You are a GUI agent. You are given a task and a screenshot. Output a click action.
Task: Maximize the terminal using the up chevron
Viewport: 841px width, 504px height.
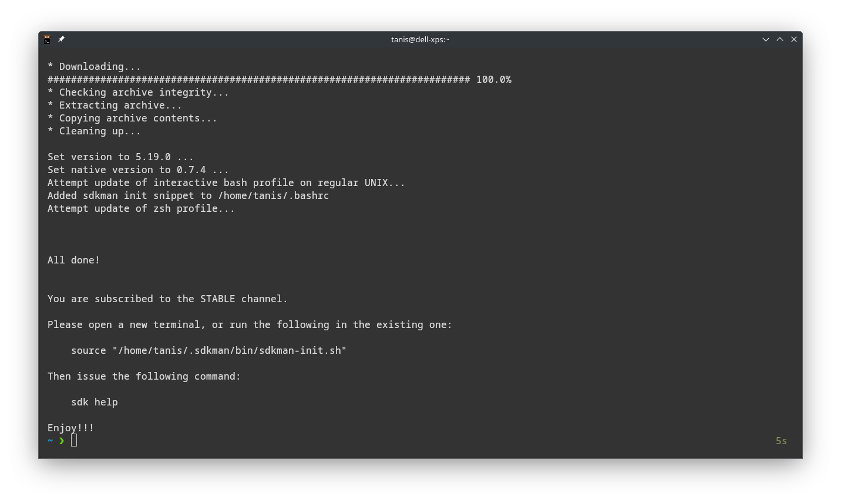coord(779,39)
